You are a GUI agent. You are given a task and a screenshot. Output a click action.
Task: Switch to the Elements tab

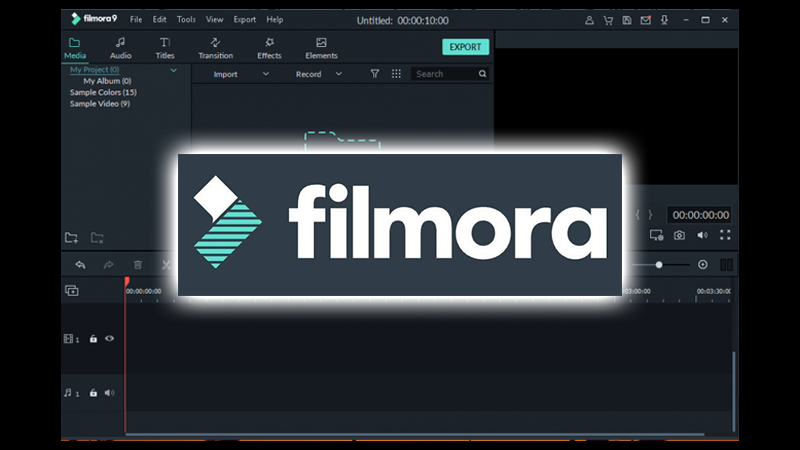coord(321,48)
